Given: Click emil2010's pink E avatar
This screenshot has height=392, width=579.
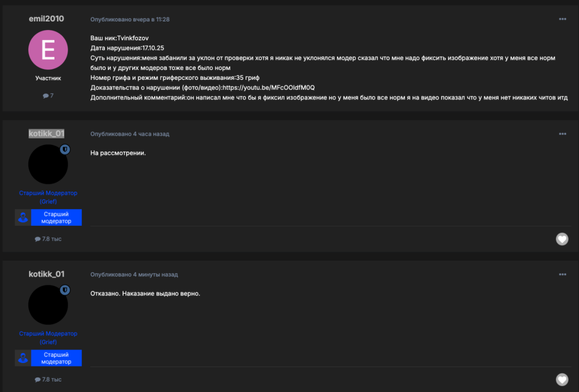Looking at the screenshot, I should tap(48, 50).
